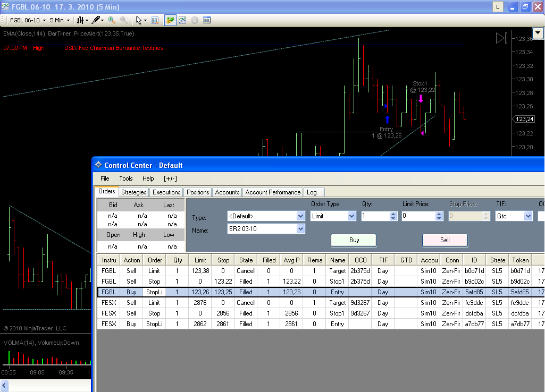Expand the TIF Gtc dropdown
The height and width of the screenshot is (392, 545).
click(528, 216)
